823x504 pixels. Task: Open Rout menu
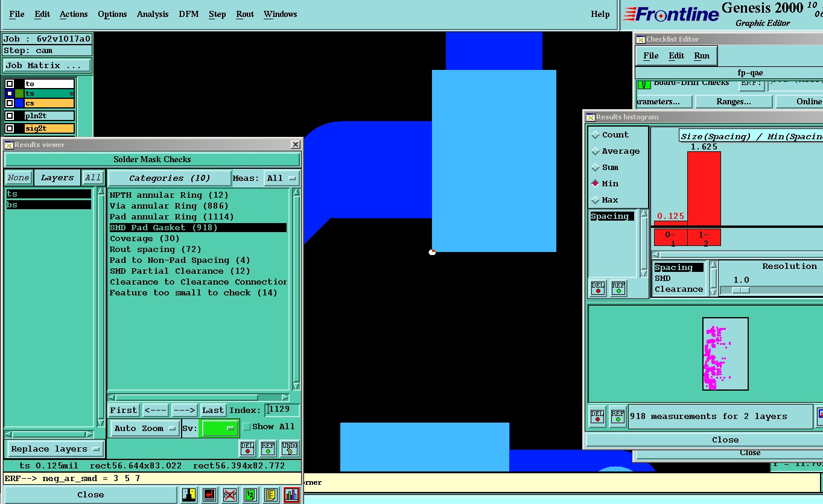tap(245, 14)
